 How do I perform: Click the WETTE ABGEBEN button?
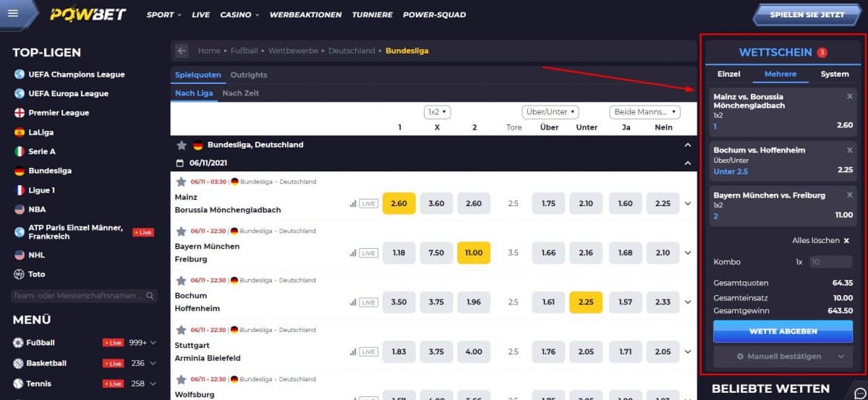coord(783,331)
